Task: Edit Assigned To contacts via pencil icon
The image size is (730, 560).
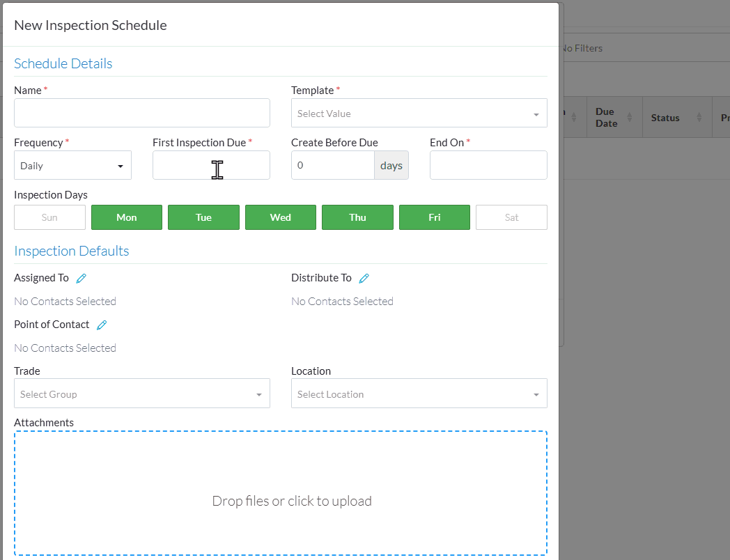Action: click(81, 279)
